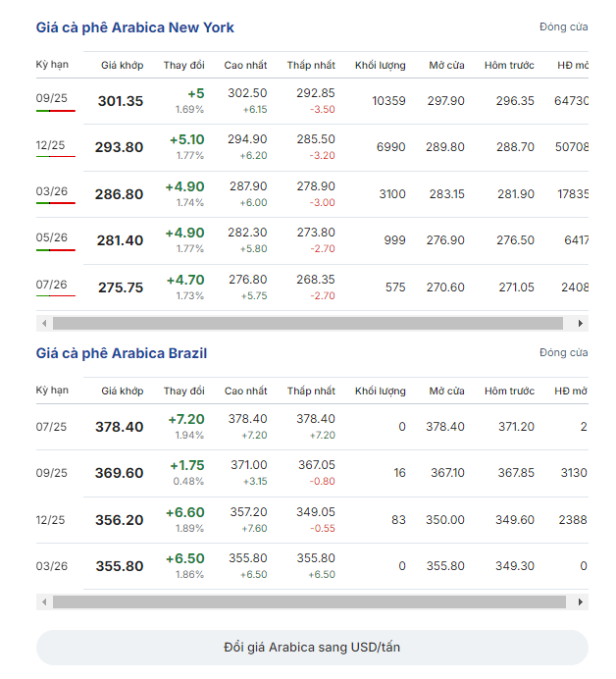This screenshot has width=616, height=679.
Task: Click volume value 6990
Action: [390, 147]
